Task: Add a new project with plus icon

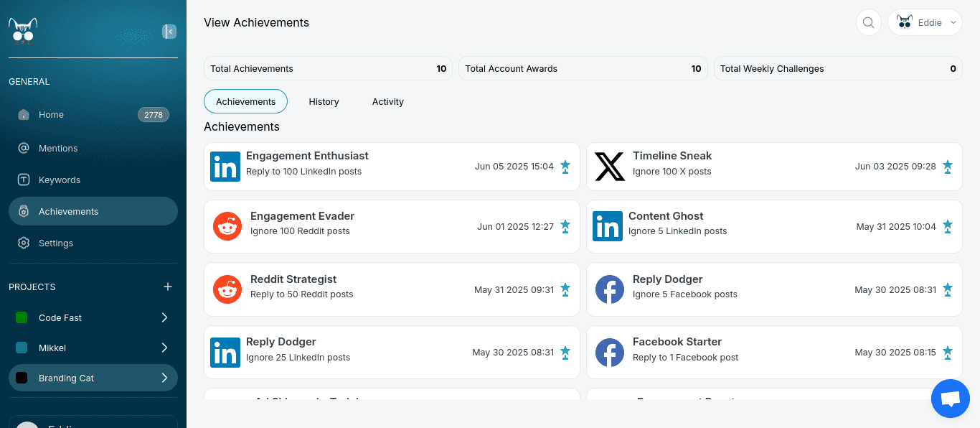Action: 168,287
